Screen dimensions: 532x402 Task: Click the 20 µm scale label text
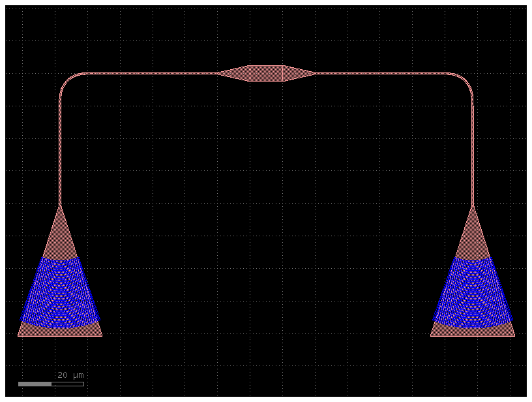(x=69, y=375)
